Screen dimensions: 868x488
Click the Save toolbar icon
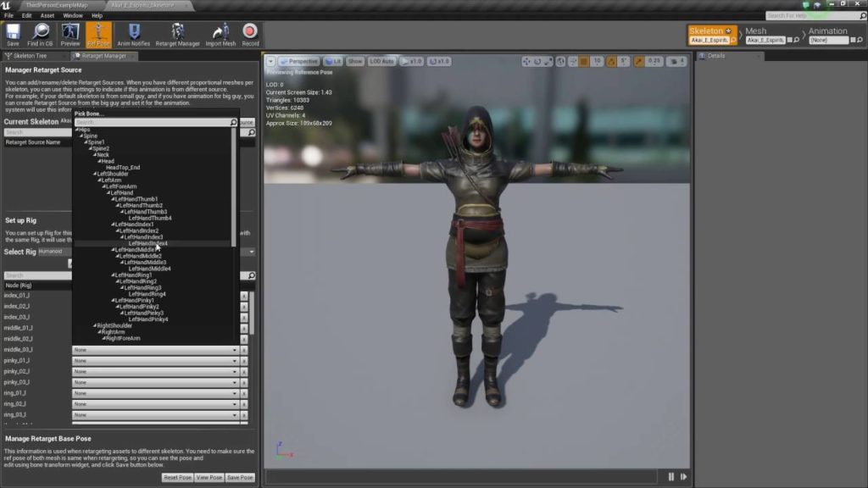[13, 35]
